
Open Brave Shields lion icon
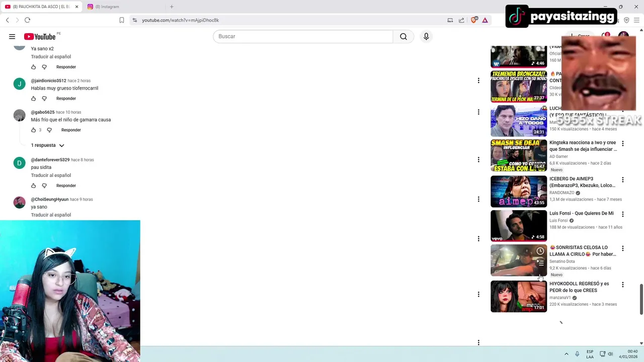coord(473,20)
